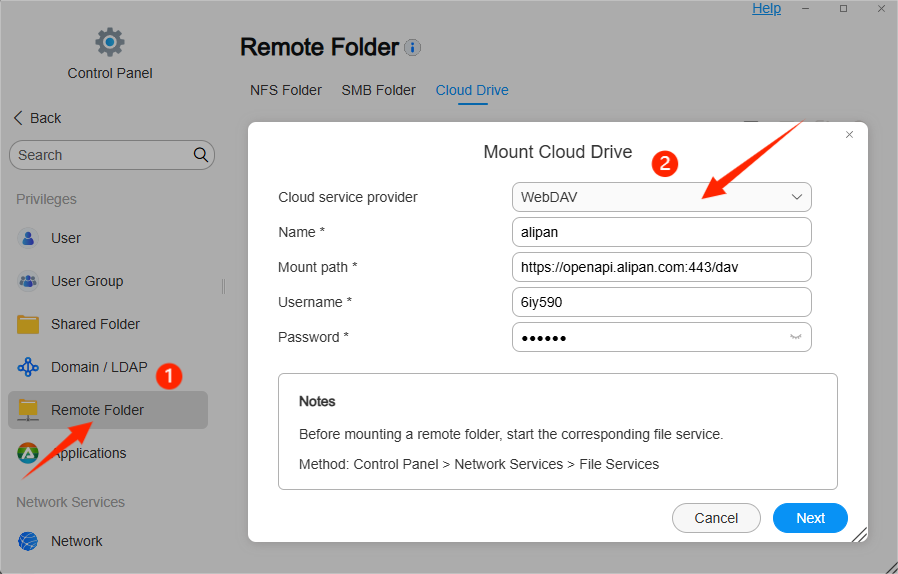898x574 pixels.
Task: Open the Network entry
Action: (108, 541)
